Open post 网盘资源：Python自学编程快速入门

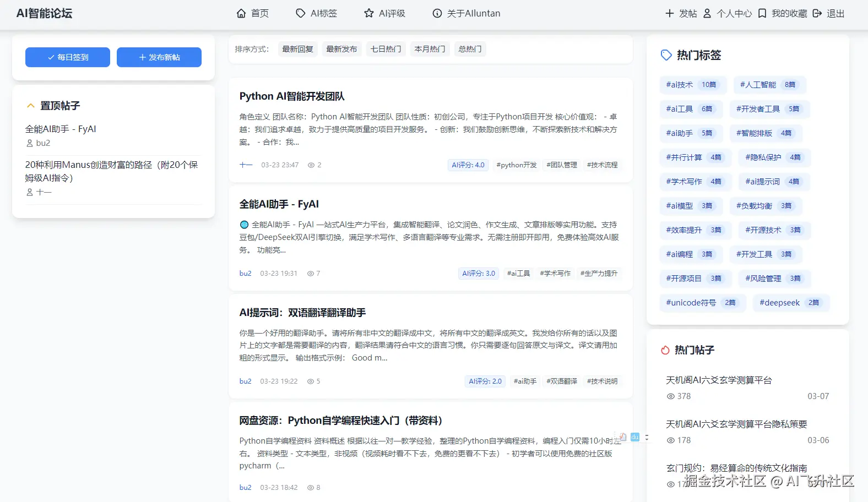click(x=341, y=421)
